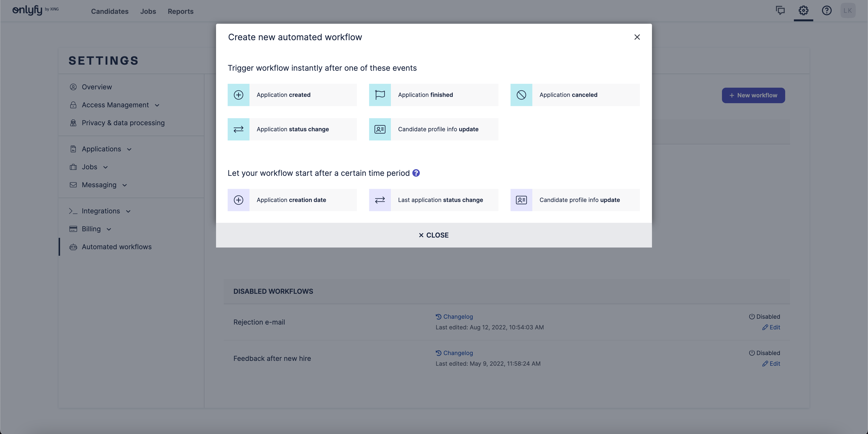Collapse the Integrations section
The height and width of the screenshot is (434, 868).
128,211
